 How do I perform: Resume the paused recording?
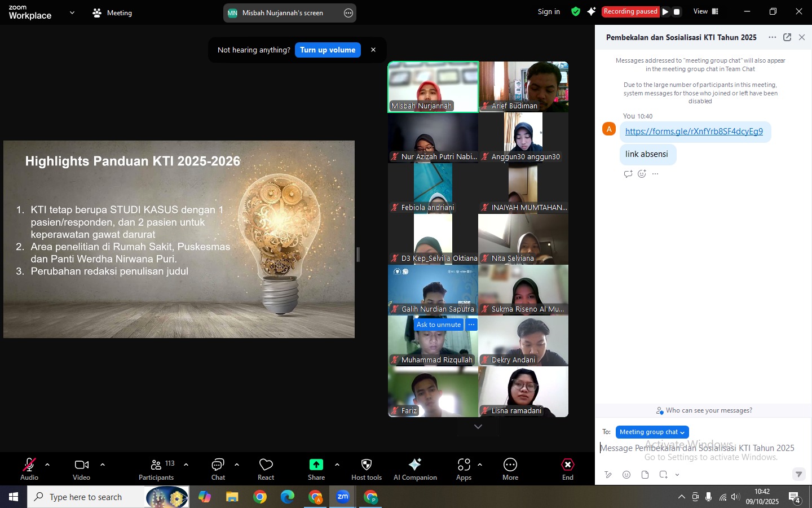[665, 12]
